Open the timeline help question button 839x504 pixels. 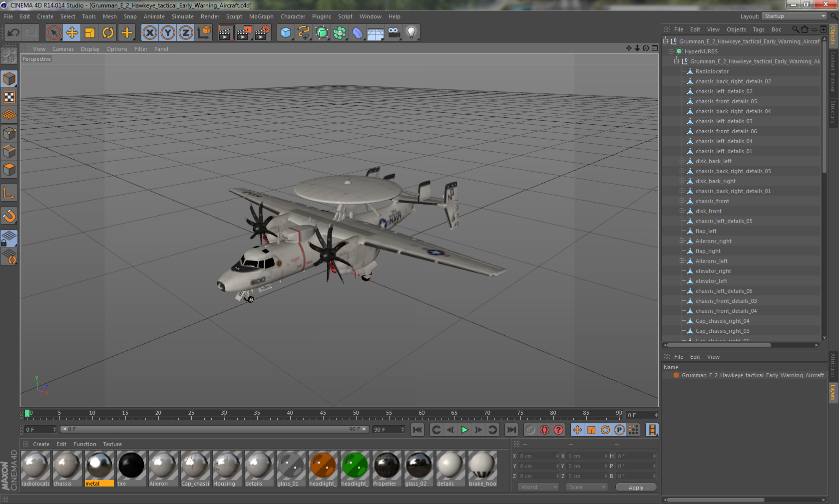(x=558, y=430)
